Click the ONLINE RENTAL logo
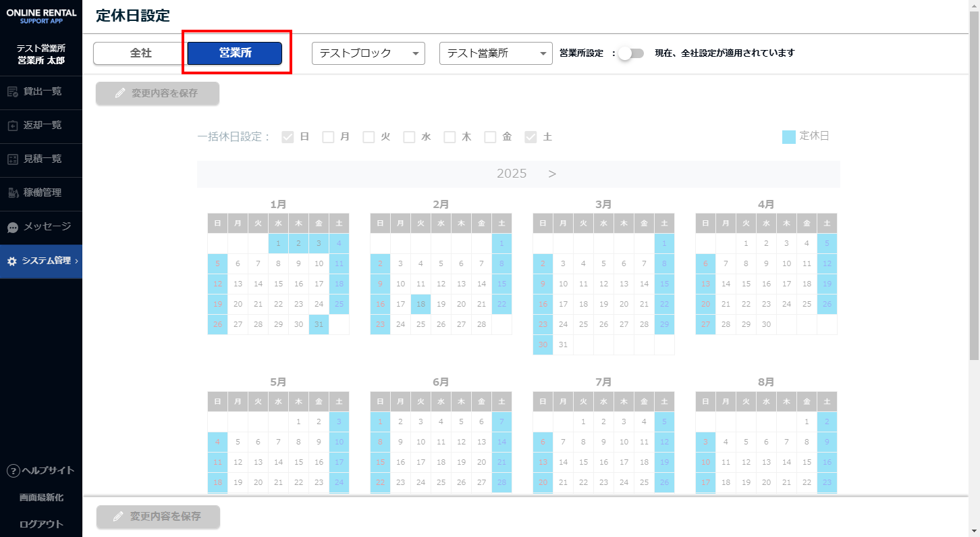This screenshot has height=537, width=980. point(40,16)
